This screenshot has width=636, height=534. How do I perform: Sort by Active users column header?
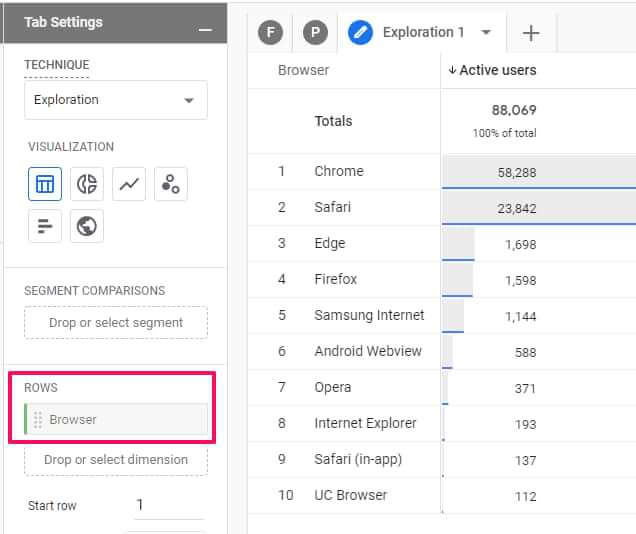[x=497, y=70]
